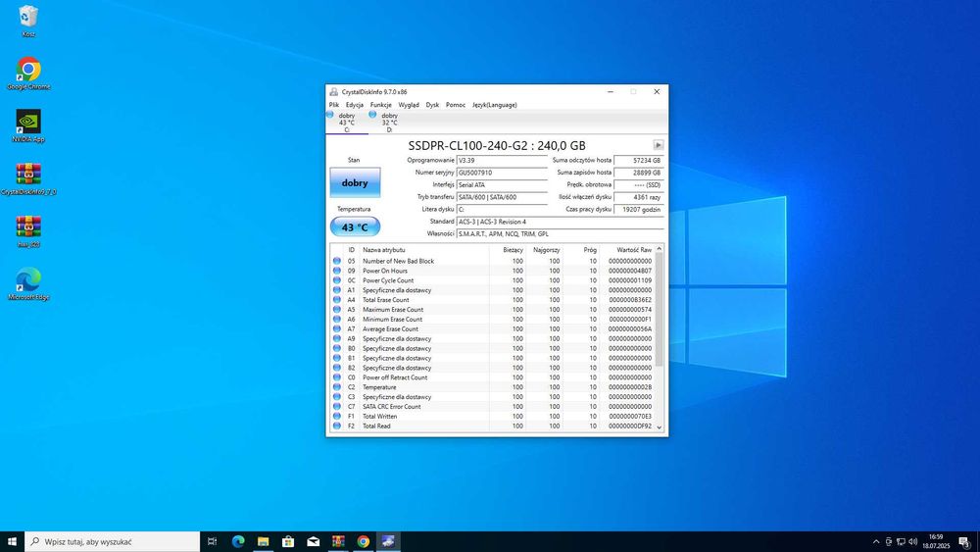Click the blue 'dobry' health status button
This screenshot has height=552, width=980.
(x=355, y=182)
